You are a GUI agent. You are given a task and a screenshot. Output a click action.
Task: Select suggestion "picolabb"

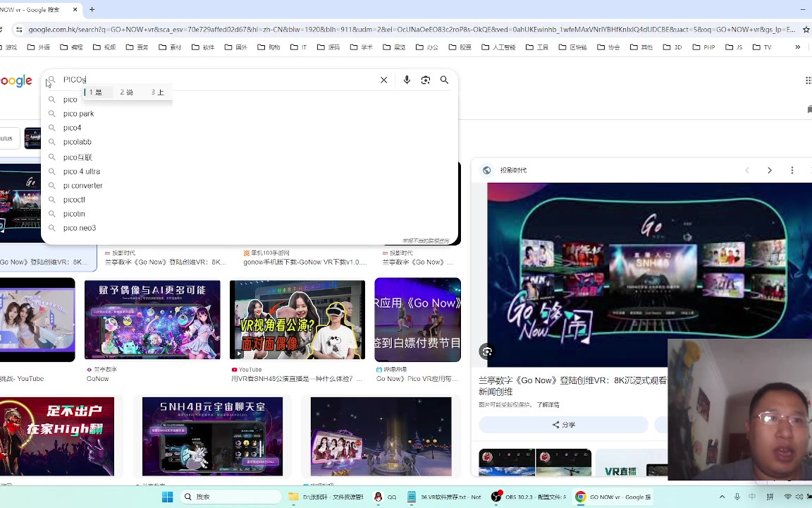250,142
